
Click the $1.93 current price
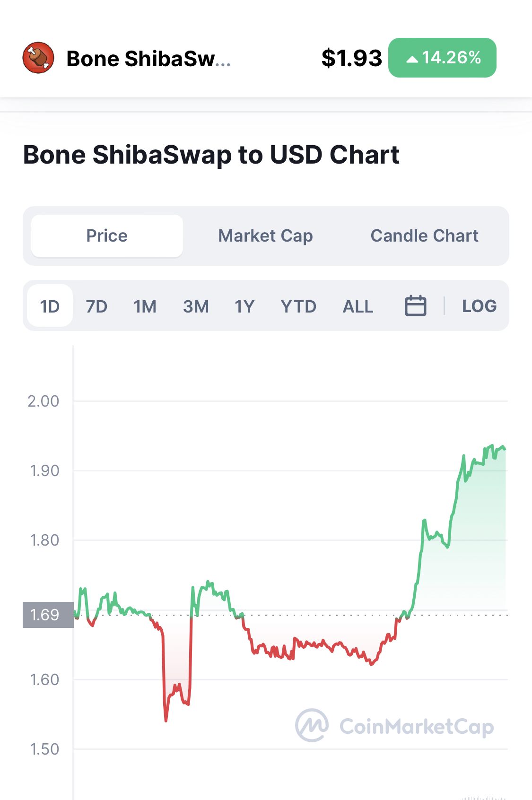(x=351, y=58)
